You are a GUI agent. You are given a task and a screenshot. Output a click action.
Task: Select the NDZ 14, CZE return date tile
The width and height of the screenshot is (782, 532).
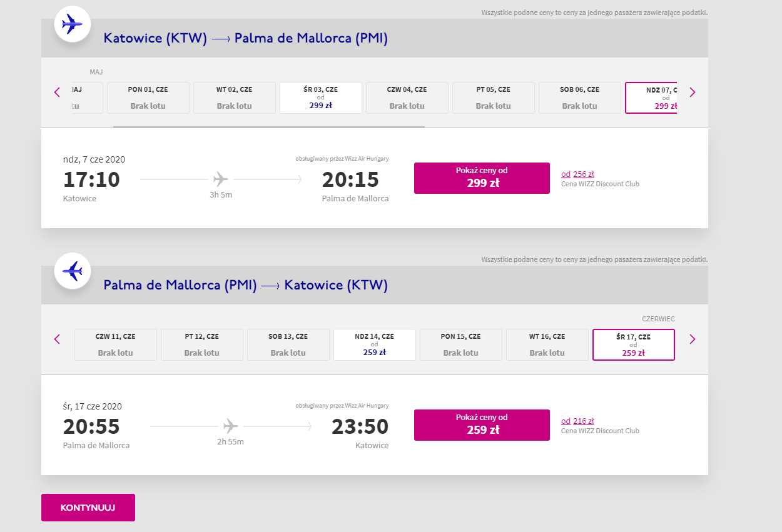(x=374, y=344)
